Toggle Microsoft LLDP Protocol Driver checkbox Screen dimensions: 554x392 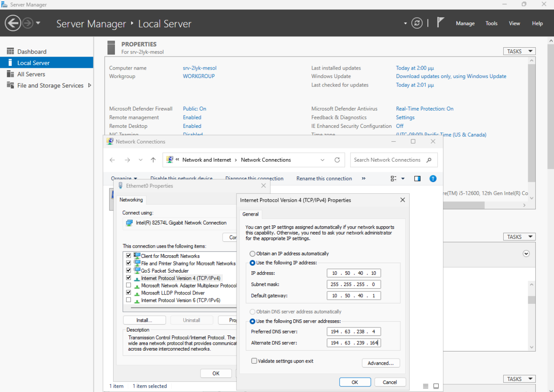pyautogui.click(x=128, y=292)
